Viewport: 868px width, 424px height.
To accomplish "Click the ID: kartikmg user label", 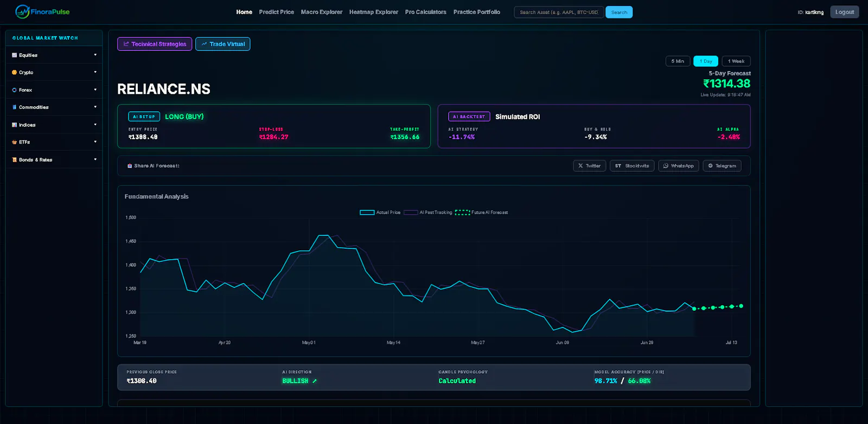I will (810, 12).
